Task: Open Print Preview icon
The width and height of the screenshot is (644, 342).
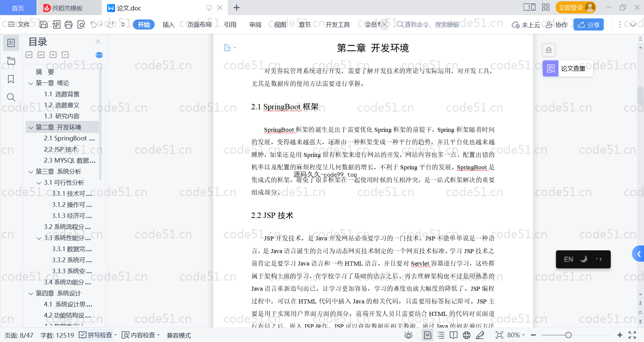Action: pos(81,24)
